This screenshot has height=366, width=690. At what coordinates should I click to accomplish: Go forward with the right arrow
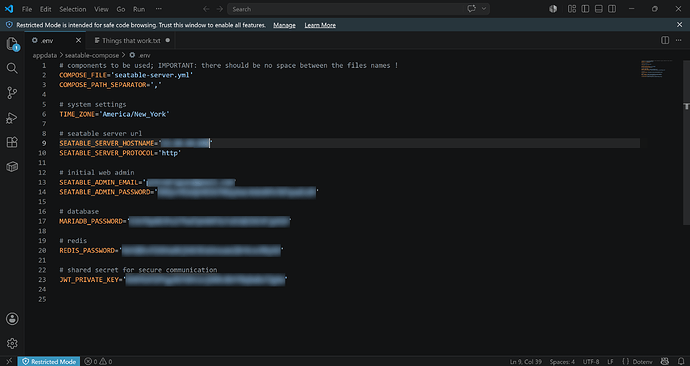click(x=220, y=9)
